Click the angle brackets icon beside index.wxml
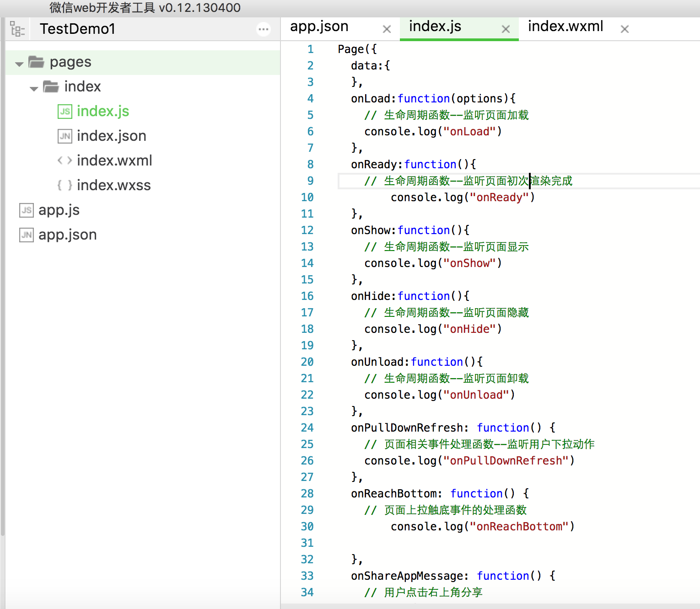The image size is (700, 609). click(x=65, y=160)
